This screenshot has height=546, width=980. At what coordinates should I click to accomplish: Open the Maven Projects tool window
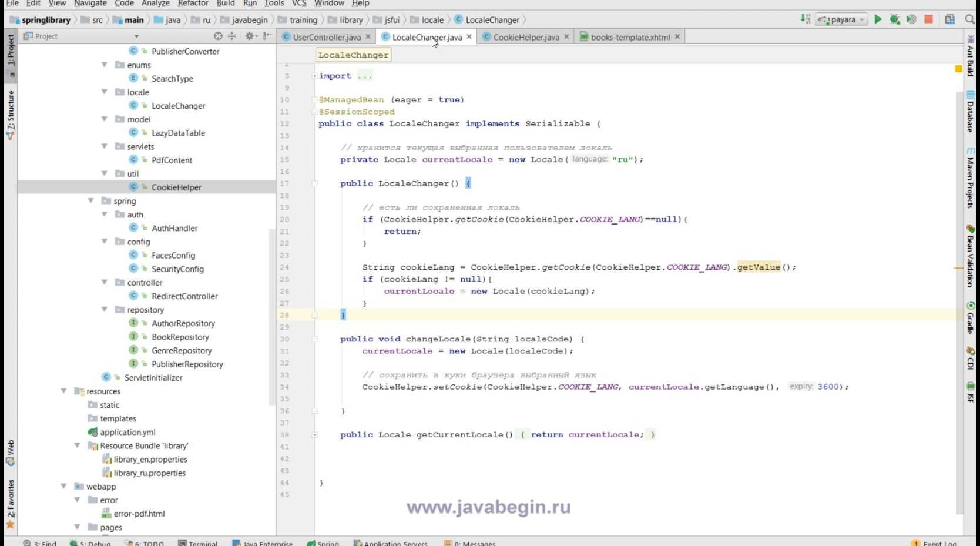(971, 177)
